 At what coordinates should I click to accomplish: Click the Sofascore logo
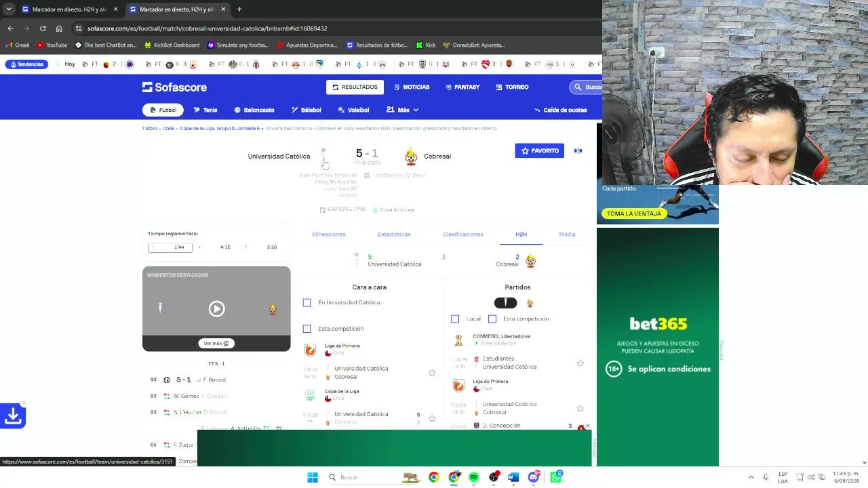click(174, 87)
